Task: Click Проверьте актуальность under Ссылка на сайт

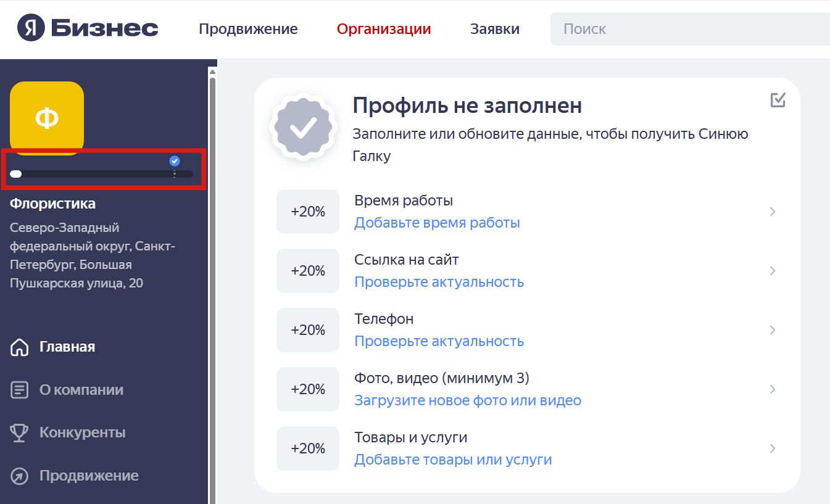Action: [x=439, y=282]
